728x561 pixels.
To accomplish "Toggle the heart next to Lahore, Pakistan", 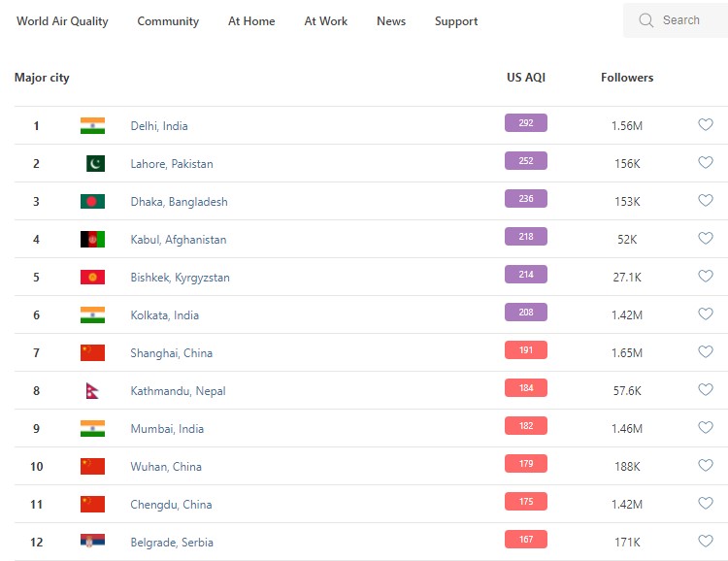I will pyautogui.click(x=706, y=163).
